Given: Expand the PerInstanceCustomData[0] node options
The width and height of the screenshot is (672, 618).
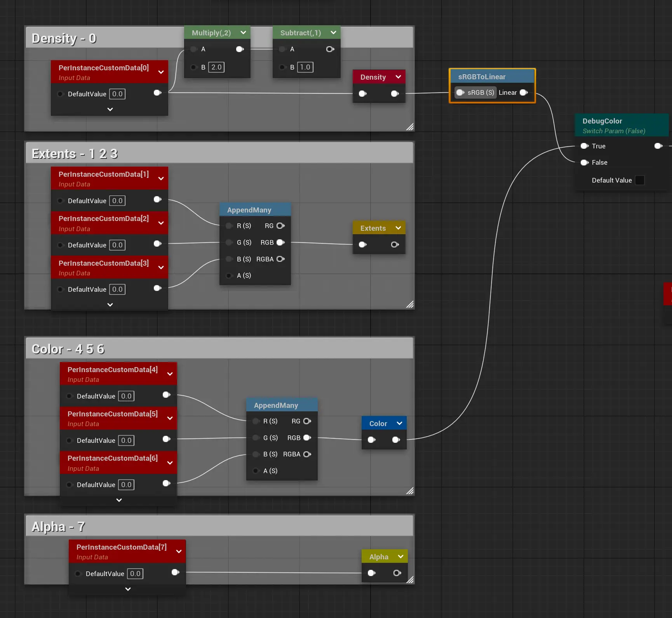Looking at the screenshot, I should coord(161,72).
